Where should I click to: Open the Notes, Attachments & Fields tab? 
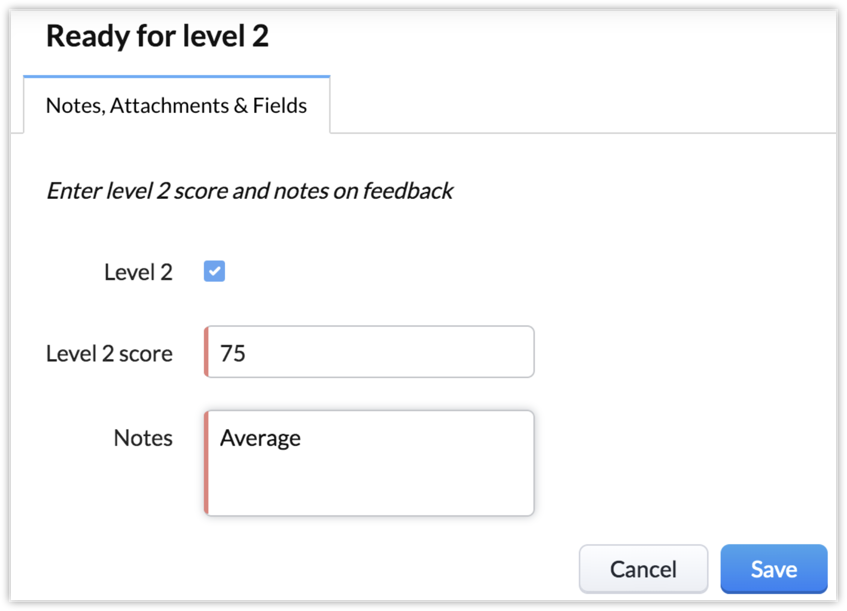point(176,105)
